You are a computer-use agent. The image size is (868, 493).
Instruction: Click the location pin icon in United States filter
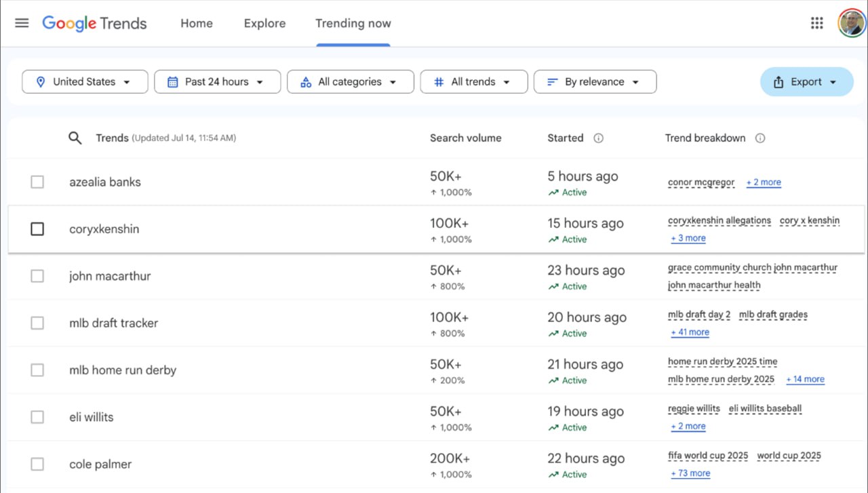click(x=40, y=82)
